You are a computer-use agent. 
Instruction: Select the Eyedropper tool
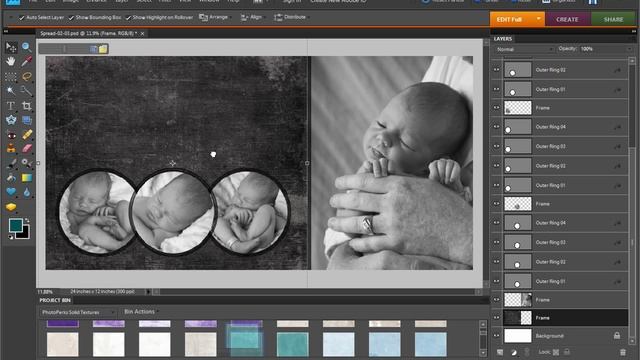(x=27, y=61)
